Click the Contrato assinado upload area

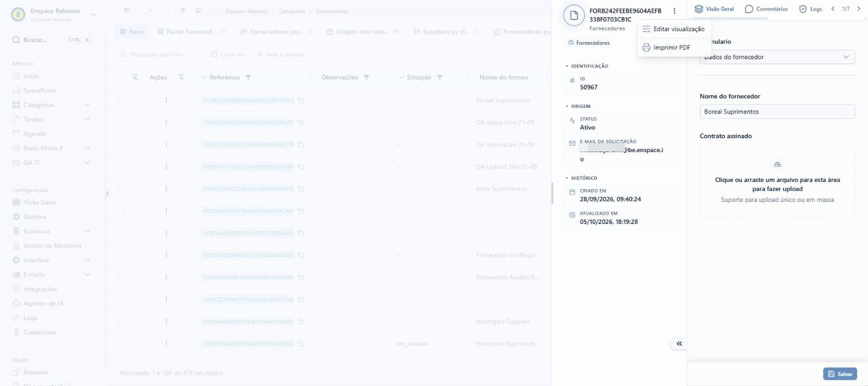pyautogui.click(x=777, y=181)
